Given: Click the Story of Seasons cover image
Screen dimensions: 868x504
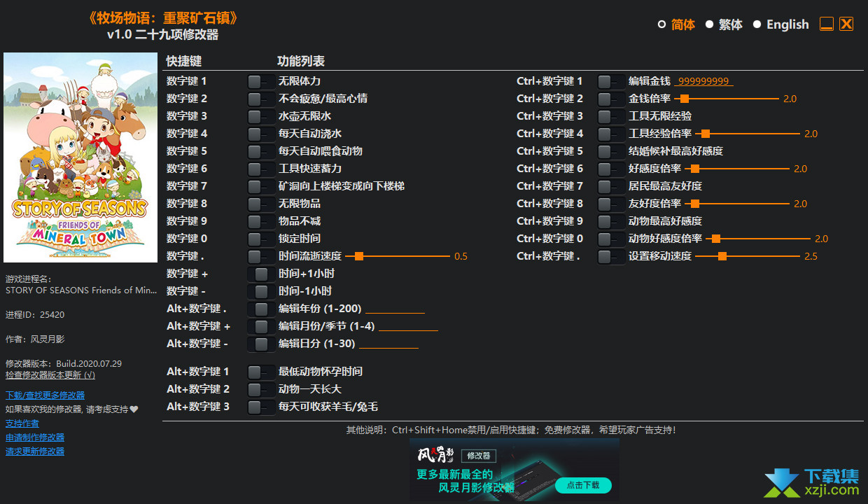Looking at the screenshot, I should click(x=80, y=157).
